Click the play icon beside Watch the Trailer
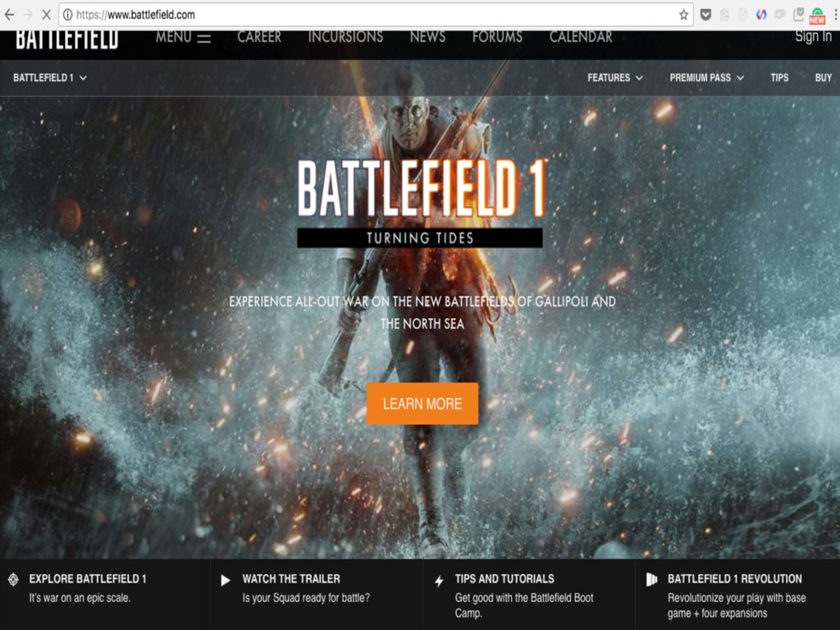Viewport: 840px width, 630px height. 226,580
